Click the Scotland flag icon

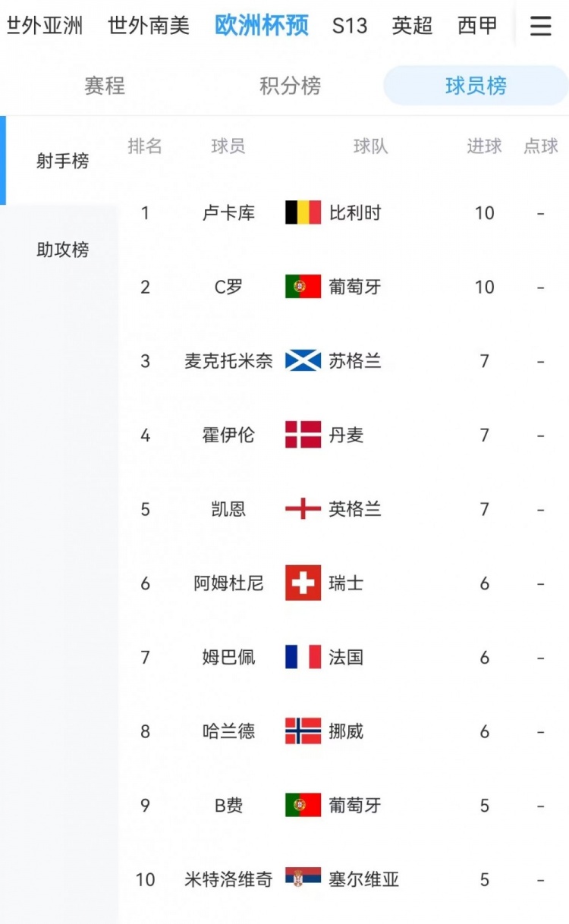click(303, 360)
